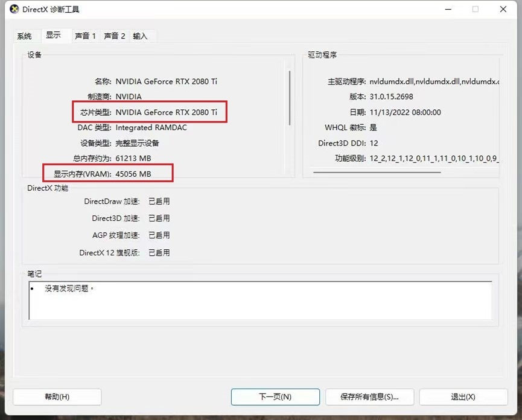Screen dimensions: 522x420
Task: Click the 下一页(N) button
Action: (x=275, y=396)
